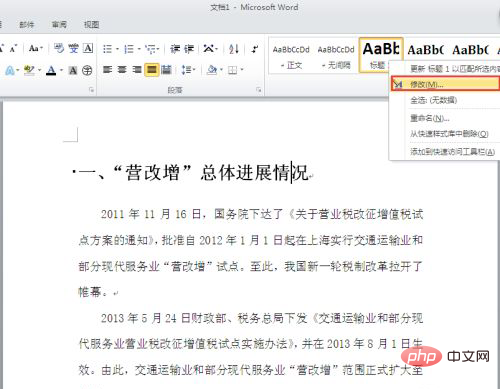Align paragraph text to the right
The width and height of the screenshot is (500, 389).
[x=137, y=70]
